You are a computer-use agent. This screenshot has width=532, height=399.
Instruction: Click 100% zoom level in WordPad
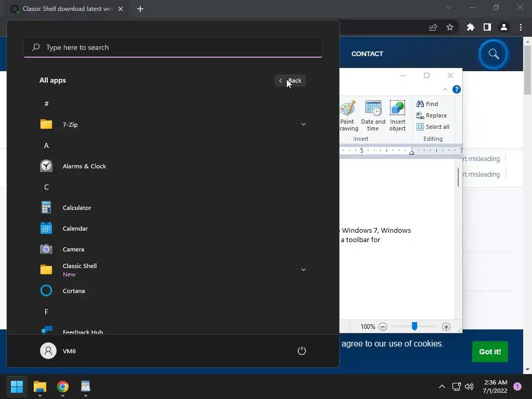tap(368, 327)
